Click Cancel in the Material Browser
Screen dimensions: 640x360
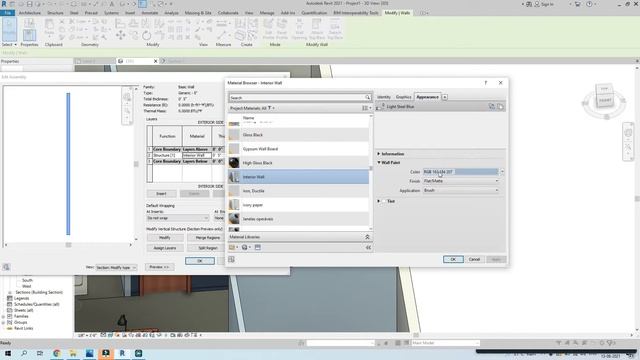[x=474, y=260]
